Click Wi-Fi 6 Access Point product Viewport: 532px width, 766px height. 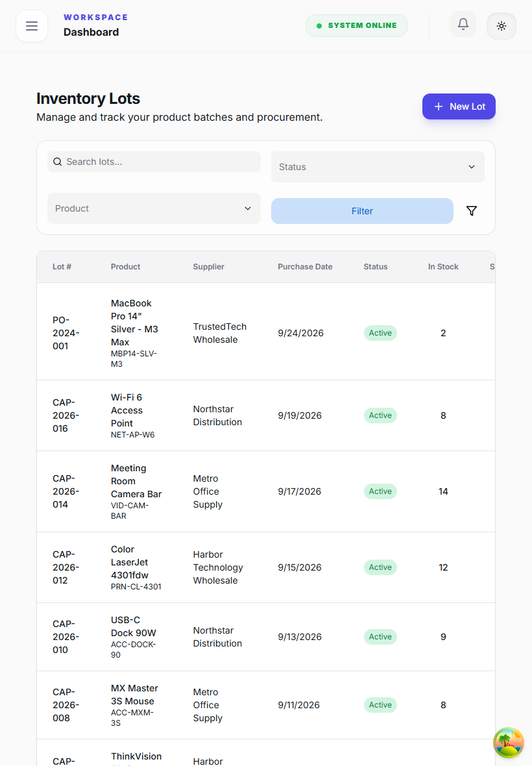127,410
